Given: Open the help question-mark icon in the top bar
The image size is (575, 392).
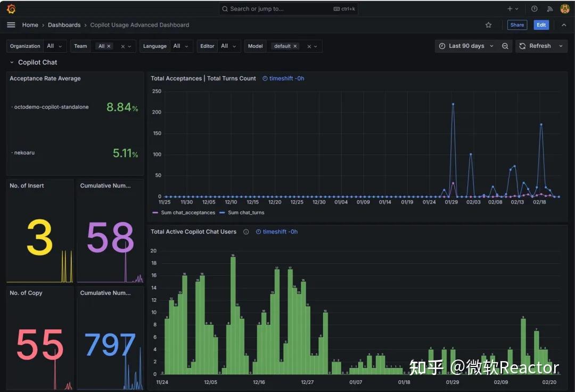Looking at the screenshot, I should (x=534, y=9).
